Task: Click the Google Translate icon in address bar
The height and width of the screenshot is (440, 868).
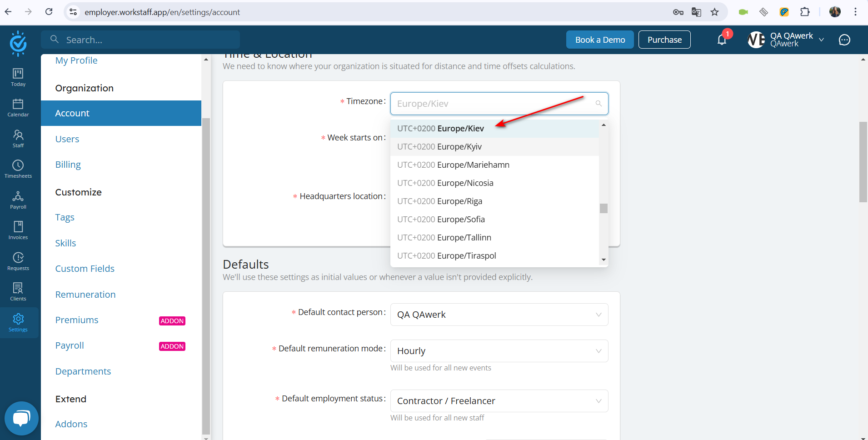Action: 696,12
